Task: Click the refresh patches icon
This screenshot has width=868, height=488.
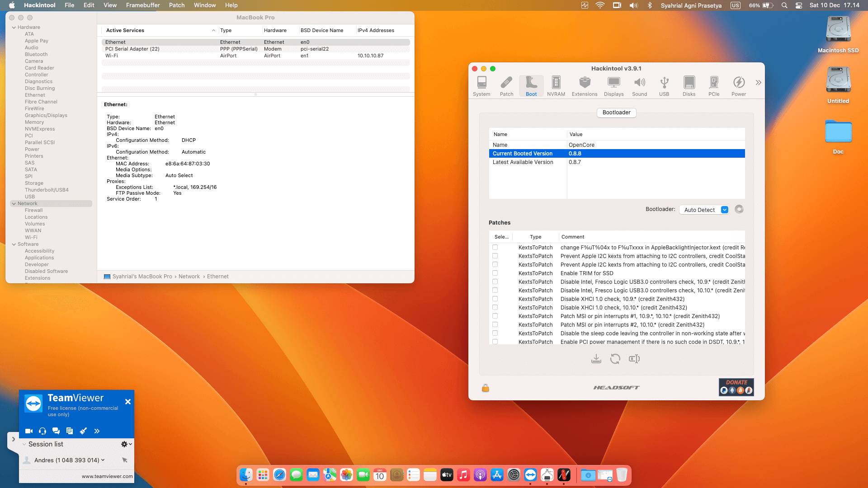Action: click(615, 359)
